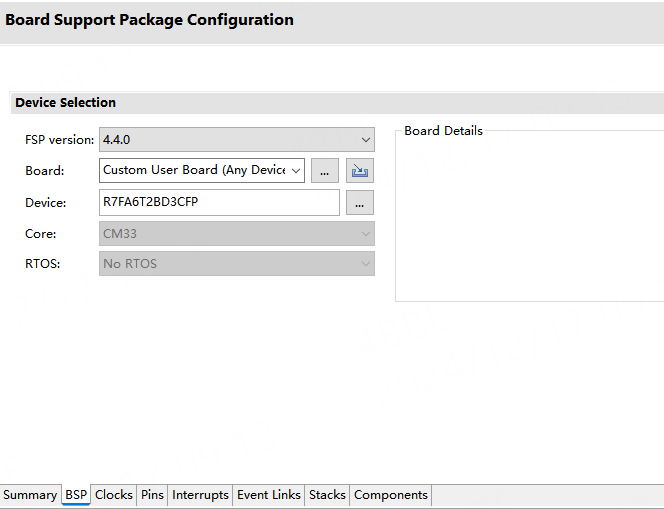664x509 pixels.
Task: Expand the Board selection combo box
Action: coord(202,171)
